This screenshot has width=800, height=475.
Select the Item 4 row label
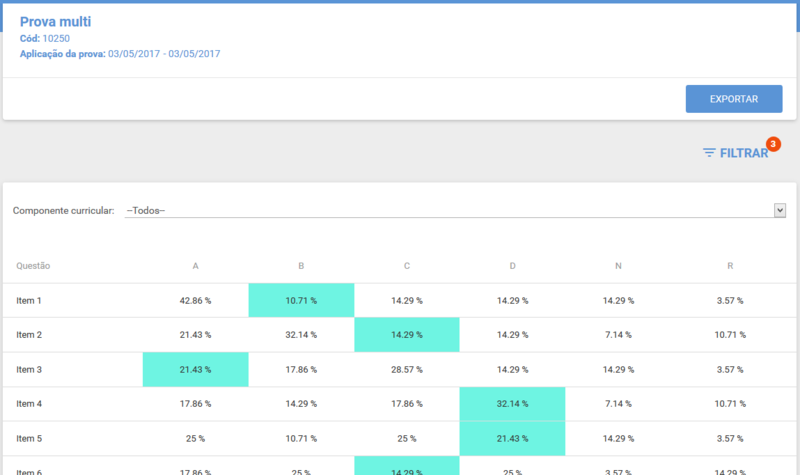(x=29, y=404)
